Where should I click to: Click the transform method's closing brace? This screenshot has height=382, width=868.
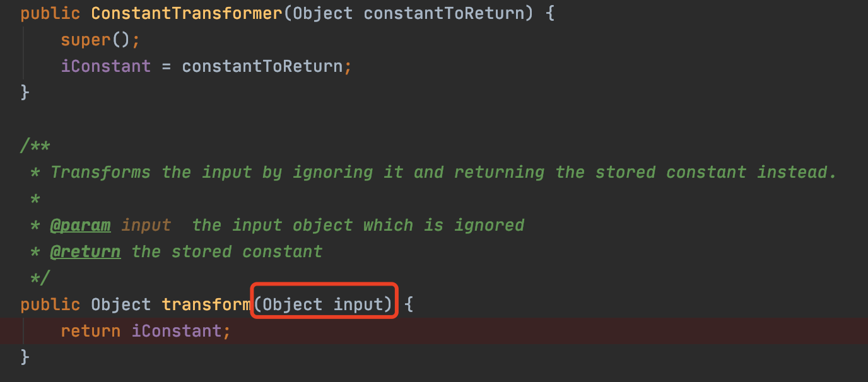pos(25,357)
